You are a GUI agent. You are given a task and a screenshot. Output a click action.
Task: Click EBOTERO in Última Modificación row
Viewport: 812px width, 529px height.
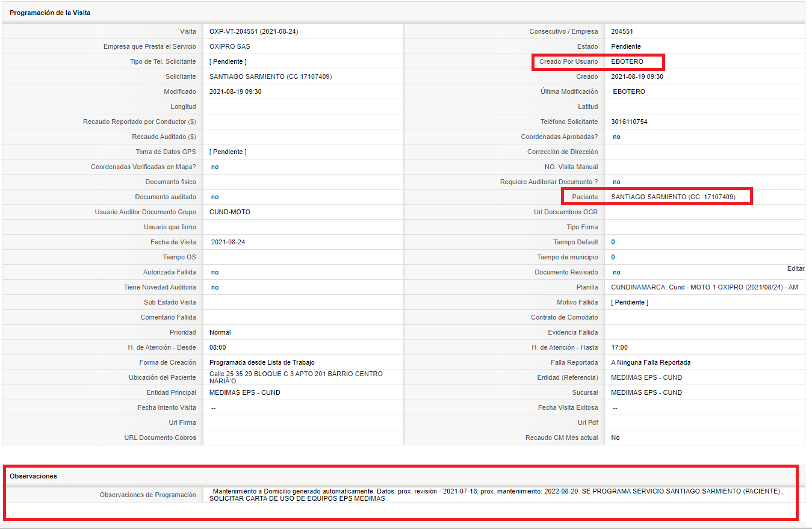tap(629, 91)
